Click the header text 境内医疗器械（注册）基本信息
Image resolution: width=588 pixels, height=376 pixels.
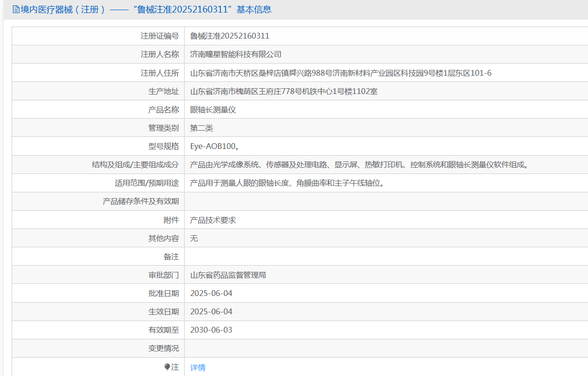146,10
